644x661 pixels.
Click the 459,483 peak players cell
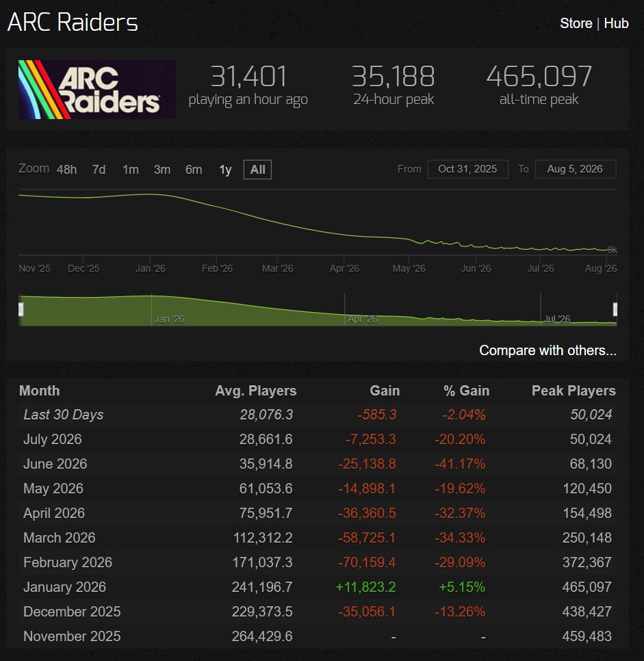point(587,636)
